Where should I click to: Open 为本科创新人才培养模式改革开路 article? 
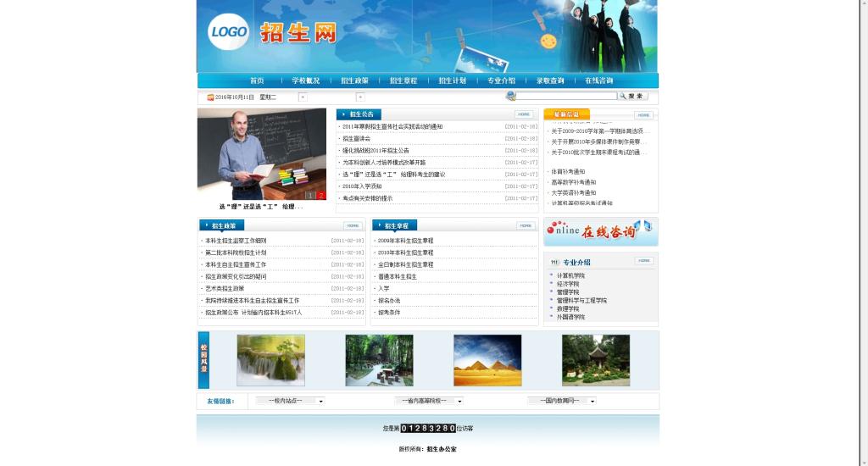[384, 163]
